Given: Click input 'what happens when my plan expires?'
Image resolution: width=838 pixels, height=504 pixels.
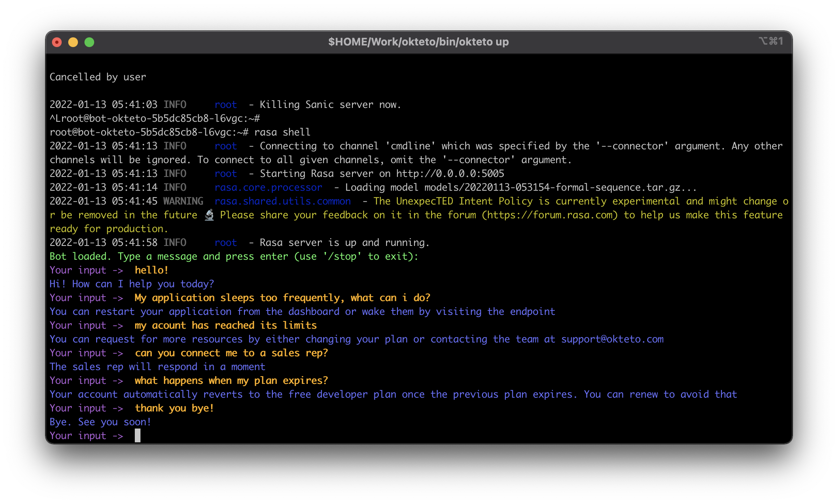Looking at the screenshot, I should (x=231, y=381).
